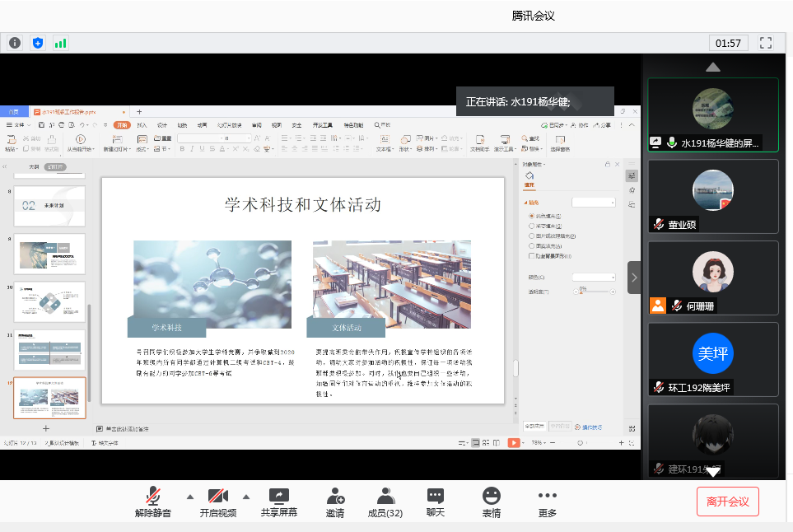Expand video options arrow beside 开启视频
The width and height of the screenshot is (793, 532).
(245, 497)
